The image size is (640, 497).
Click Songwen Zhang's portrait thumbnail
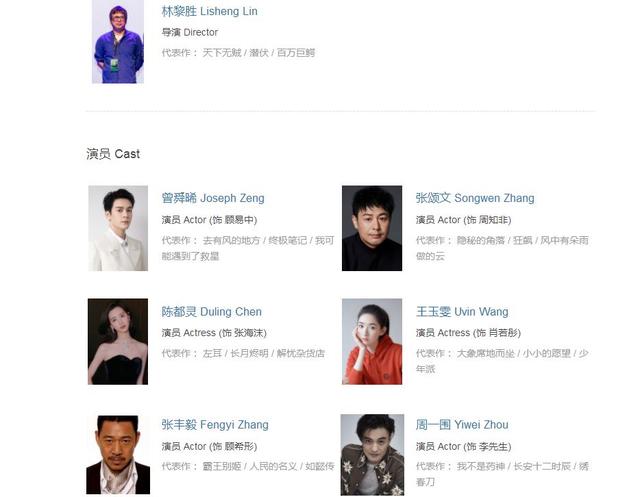372,228
